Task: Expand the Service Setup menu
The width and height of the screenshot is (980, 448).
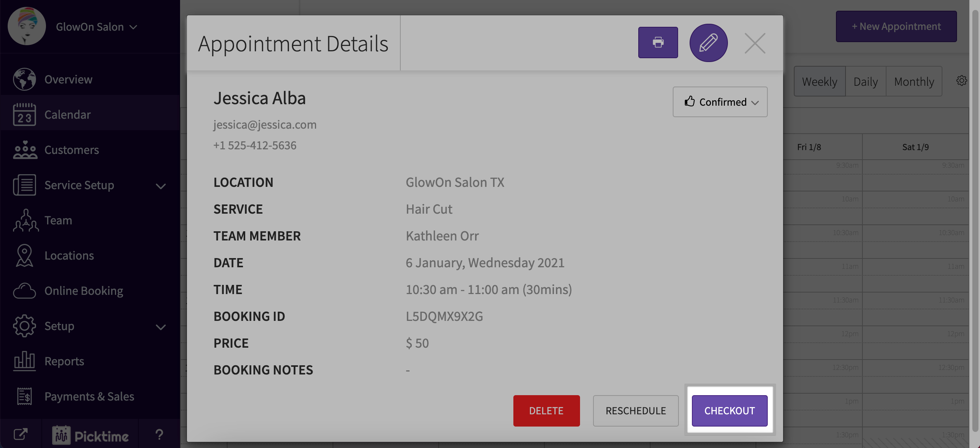Action: (x=161, y=186)
